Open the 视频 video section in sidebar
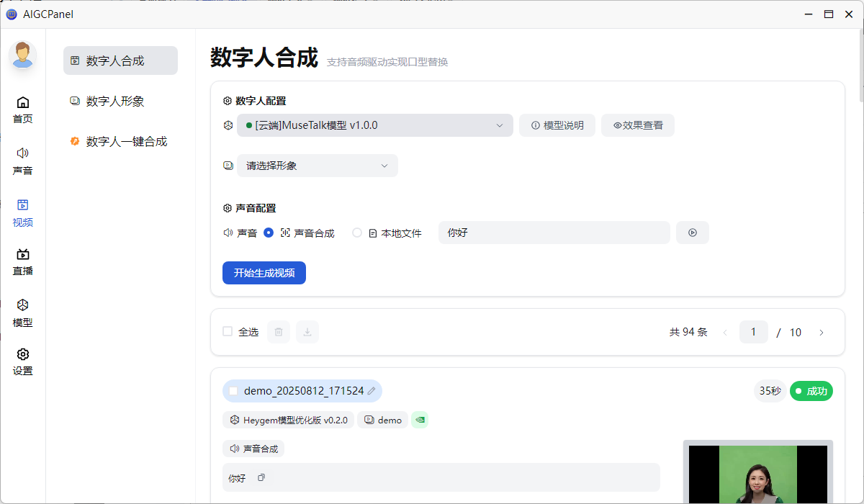The height and width of the screenshot is (504, 864). coord(22,213)
